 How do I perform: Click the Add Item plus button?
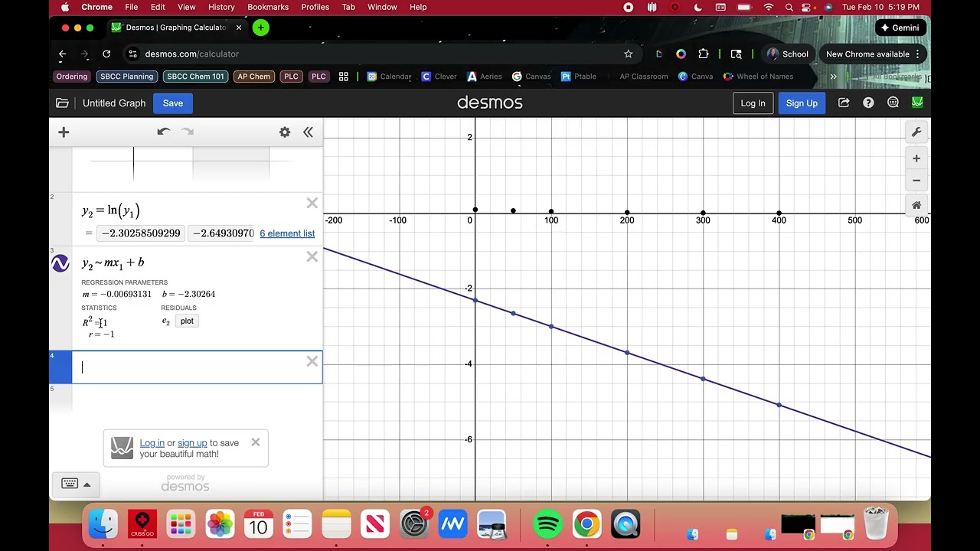(x=64, y=132)
